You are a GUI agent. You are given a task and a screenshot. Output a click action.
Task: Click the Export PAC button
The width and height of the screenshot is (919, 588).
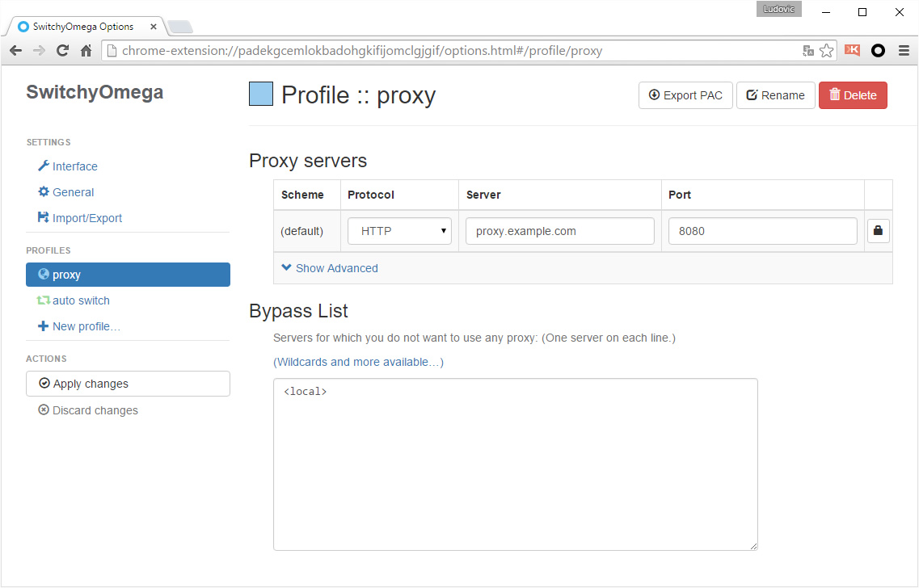click(685, 95)
